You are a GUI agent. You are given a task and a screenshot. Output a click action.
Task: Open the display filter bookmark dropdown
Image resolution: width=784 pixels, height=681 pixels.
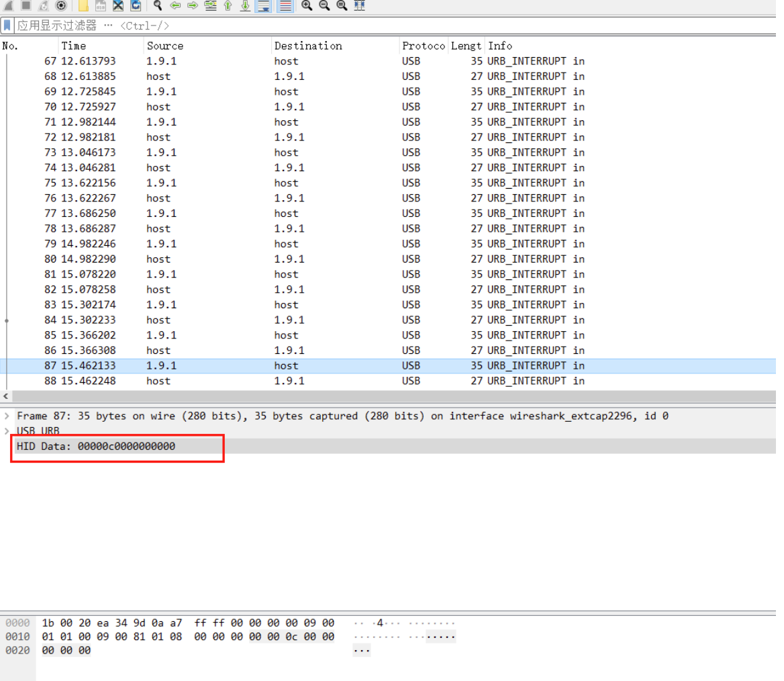point(7,26)
